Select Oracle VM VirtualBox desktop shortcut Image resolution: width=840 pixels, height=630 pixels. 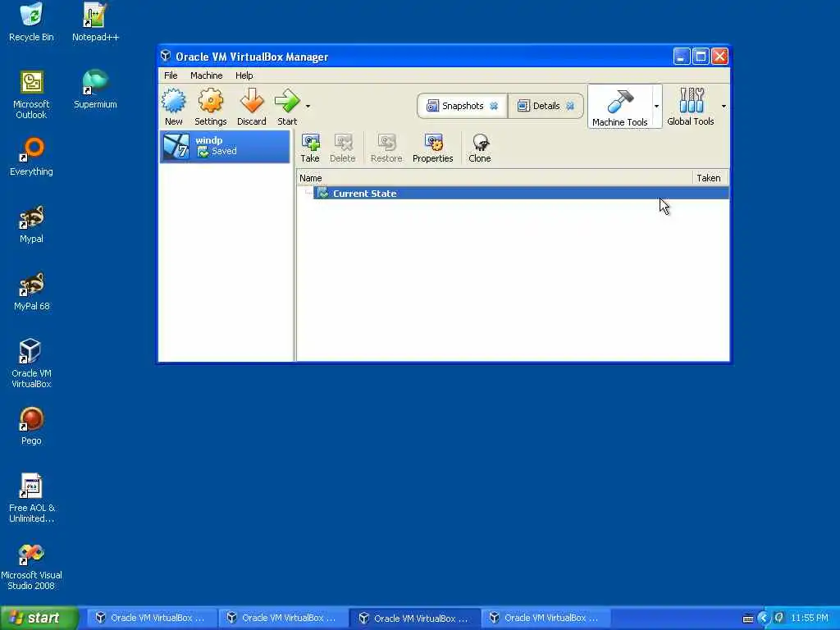pyautogui.click(x=31, y=363)
